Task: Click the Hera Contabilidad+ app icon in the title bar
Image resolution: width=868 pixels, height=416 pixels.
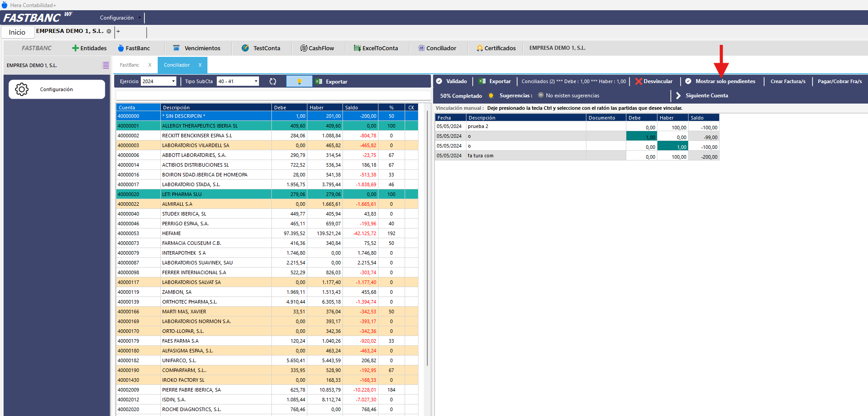Action: click(x=4, y=5)
